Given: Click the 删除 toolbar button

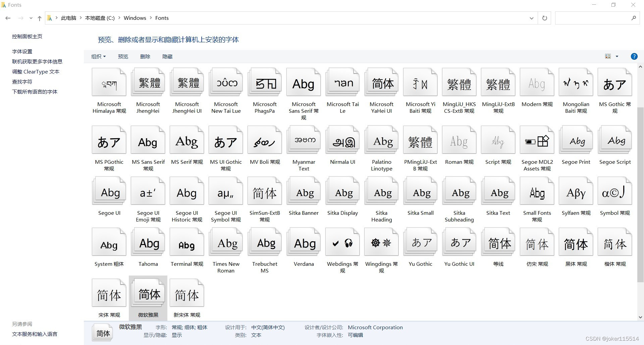Looking at the screenshot, I should [x=145, y=56].
